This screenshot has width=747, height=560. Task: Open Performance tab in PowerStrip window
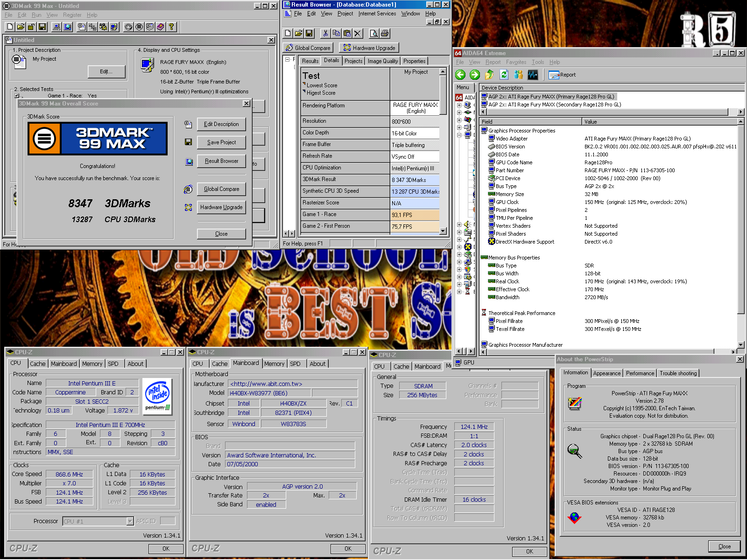pos(640,373)
